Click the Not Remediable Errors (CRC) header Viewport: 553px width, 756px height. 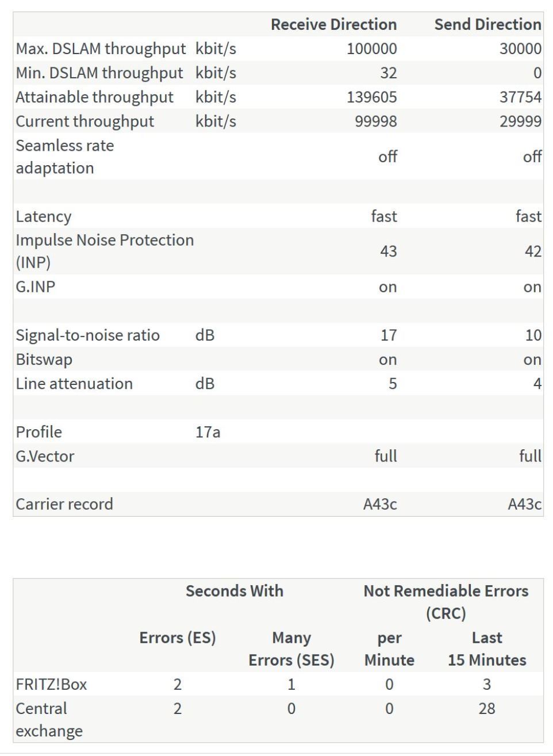(446, 602)
